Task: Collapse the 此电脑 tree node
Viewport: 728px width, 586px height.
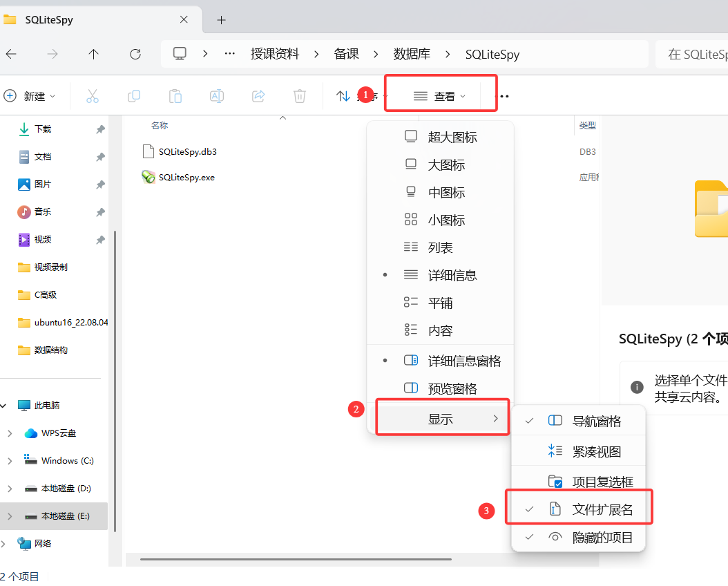Action: pos(3,406)
